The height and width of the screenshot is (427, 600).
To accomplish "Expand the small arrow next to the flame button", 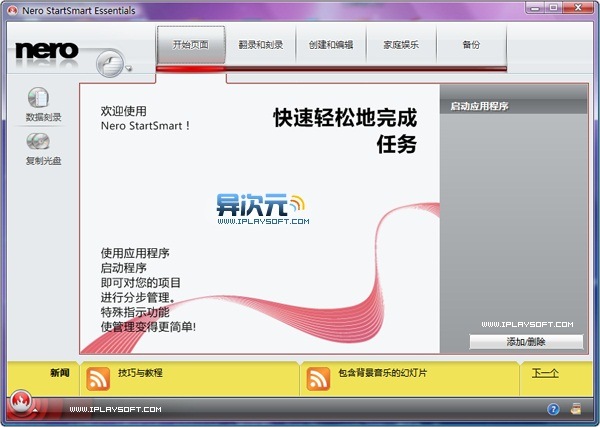I will [x=35, y=410].
